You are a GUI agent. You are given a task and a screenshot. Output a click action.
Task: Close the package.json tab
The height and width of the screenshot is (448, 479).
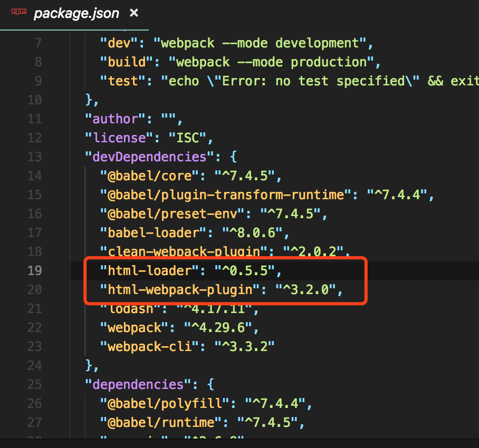[x=134, y=13]
